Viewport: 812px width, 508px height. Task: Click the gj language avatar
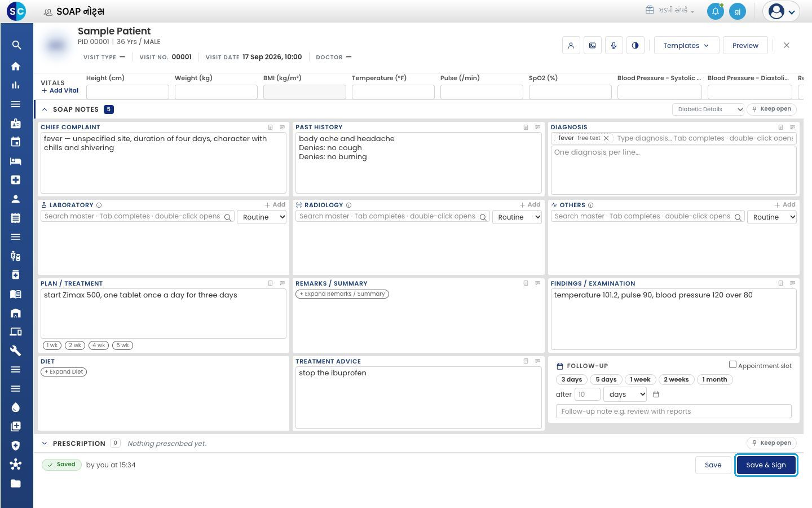737,11
